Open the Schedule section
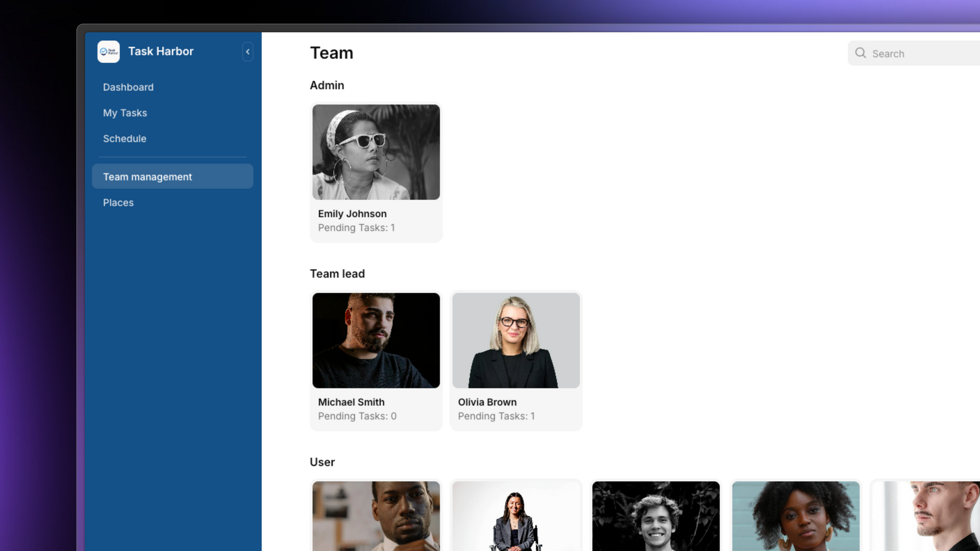980x551 pixels. 125,139
